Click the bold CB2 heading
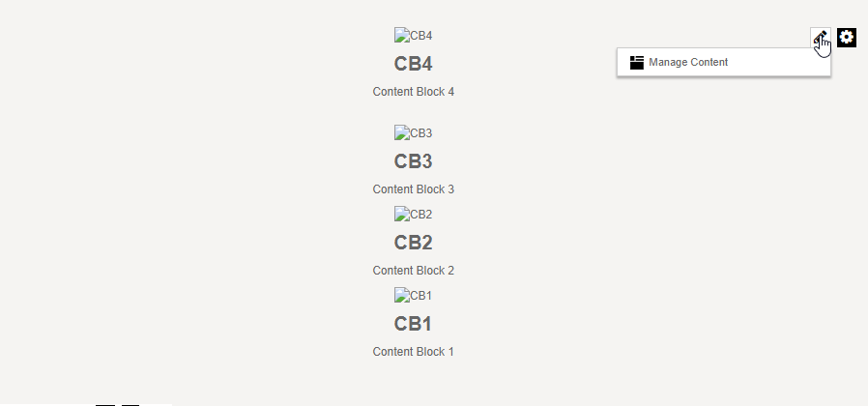The height and width of the screenshot is (406, 868). [413, 243]
